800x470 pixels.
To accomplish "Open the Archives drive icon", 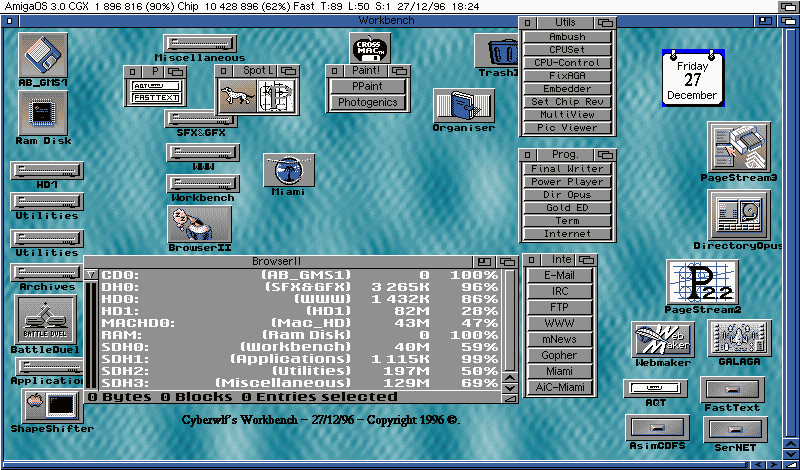I will pyautogui.click(x=47, y=273).
